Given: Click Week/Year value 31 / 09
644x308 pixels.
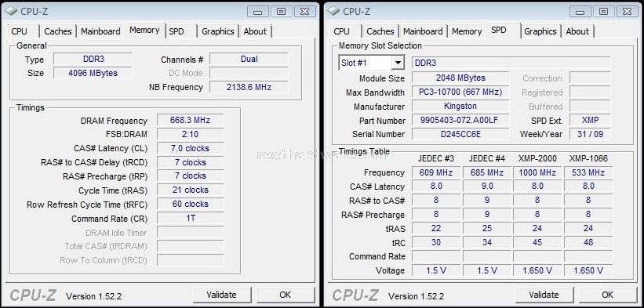Looking at the screenshot, I should tap(590, 134).
